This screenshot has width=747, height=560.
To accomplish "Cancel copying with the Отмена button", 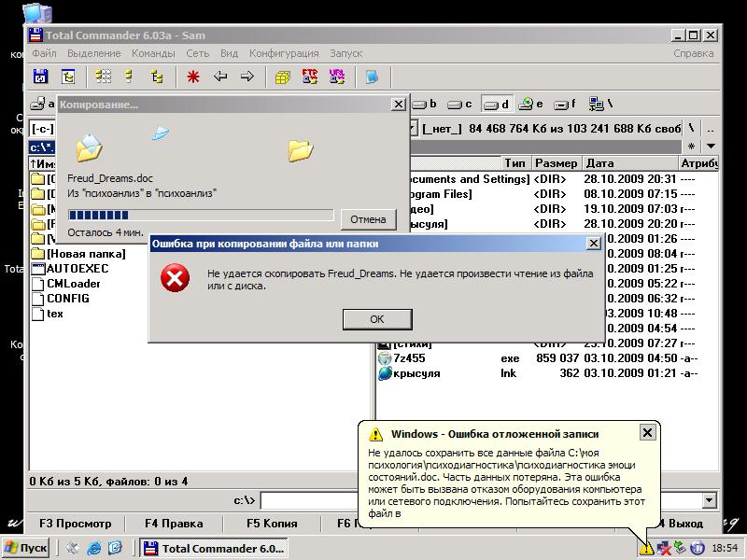I will (368, 219).
